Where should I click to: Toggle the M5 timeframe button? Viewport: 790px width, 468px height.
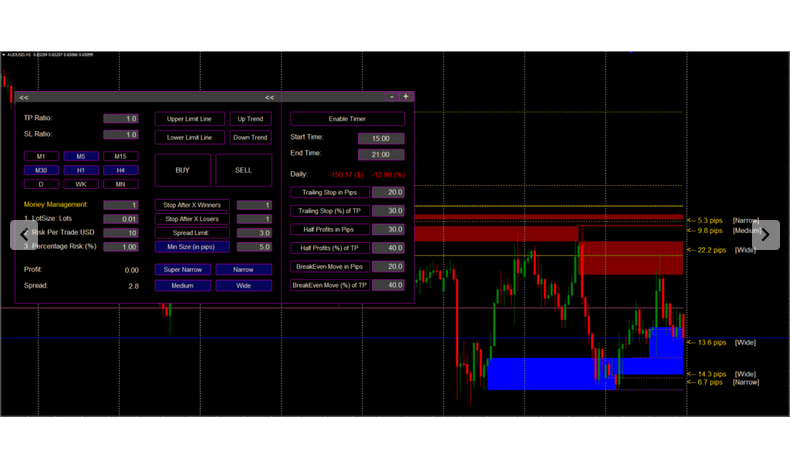(81, 156)
